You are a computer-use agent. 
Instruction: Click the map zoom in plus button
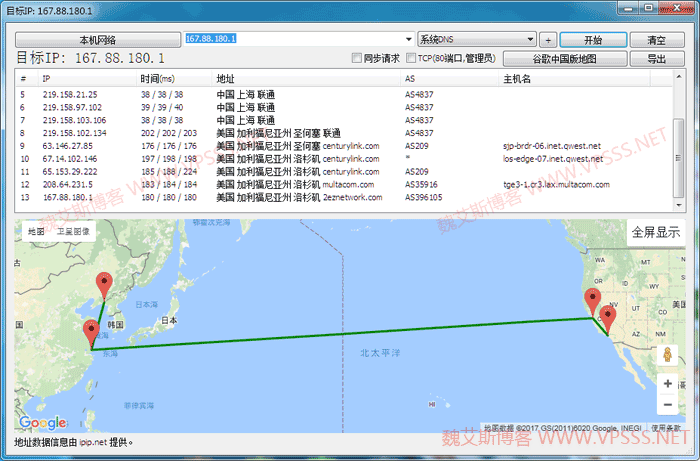pos(667,383)
